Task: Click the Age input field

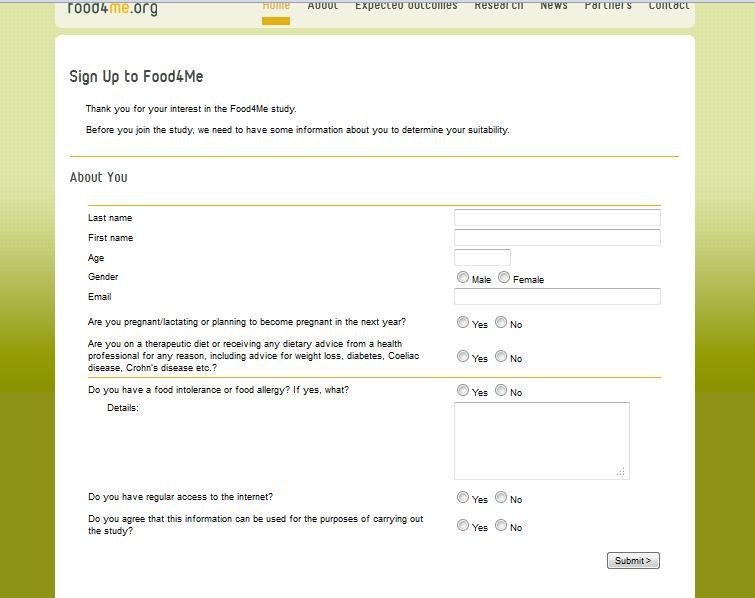Action: point(482,258)
